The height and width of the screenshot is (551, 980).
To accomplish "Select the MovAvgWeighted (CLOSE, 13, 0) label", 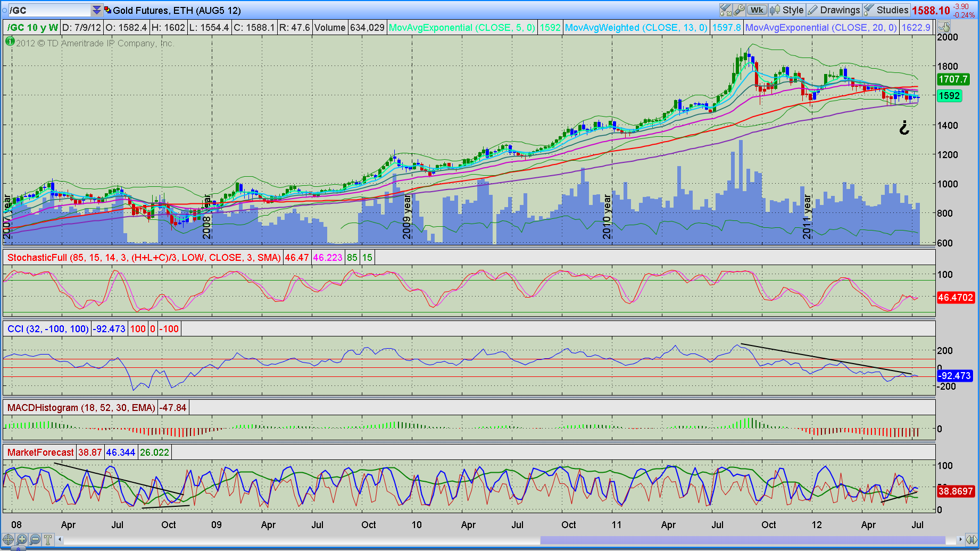I will click(x=636, y=28).
